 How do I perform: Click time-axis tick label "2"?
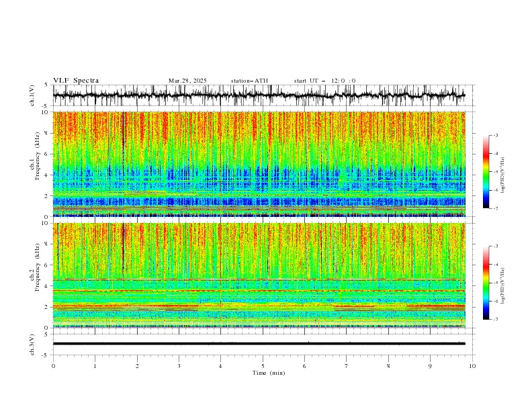point(137,366)
